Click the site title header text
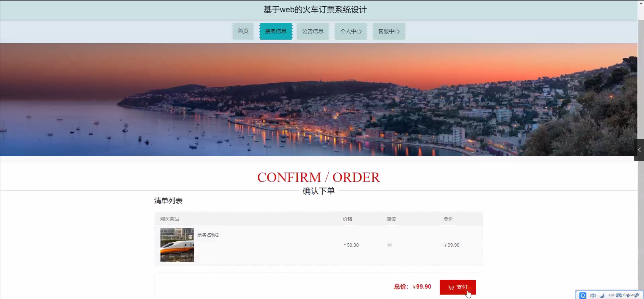 click(315, 10)
